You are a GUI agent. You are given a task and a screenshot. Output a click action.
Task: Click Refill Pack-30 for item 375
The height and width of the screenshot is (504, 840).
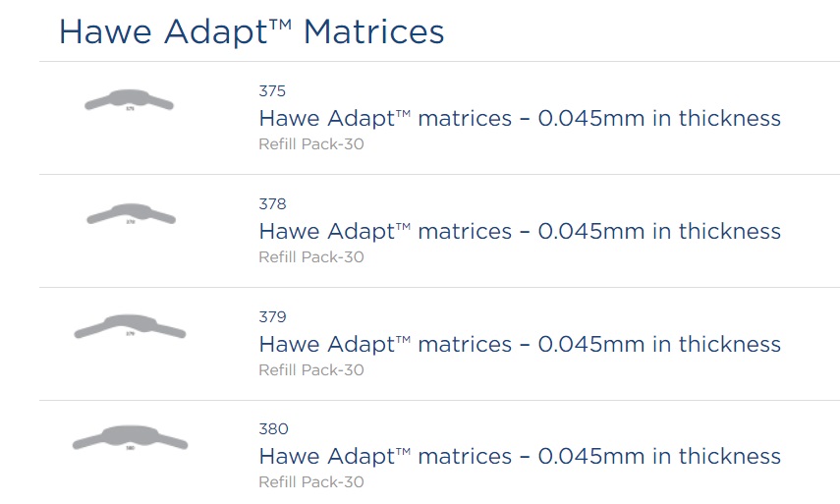tap(310, 144)
